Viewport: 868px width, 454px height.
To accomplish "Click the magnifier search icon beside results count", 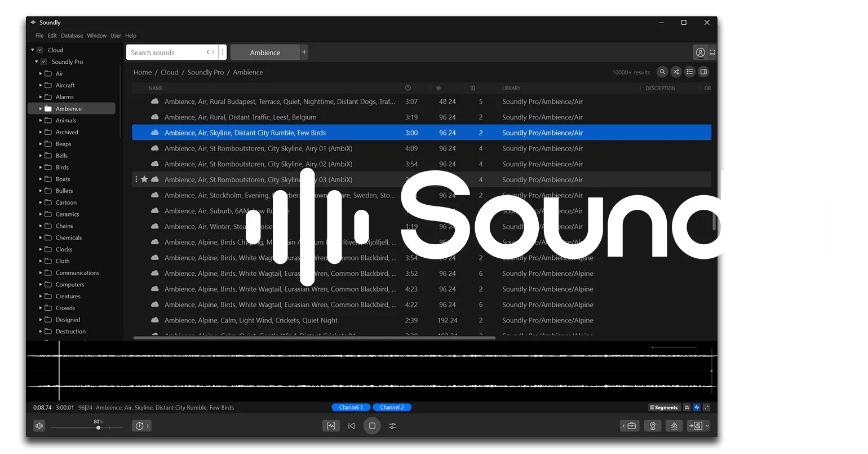I will (662, 72).
